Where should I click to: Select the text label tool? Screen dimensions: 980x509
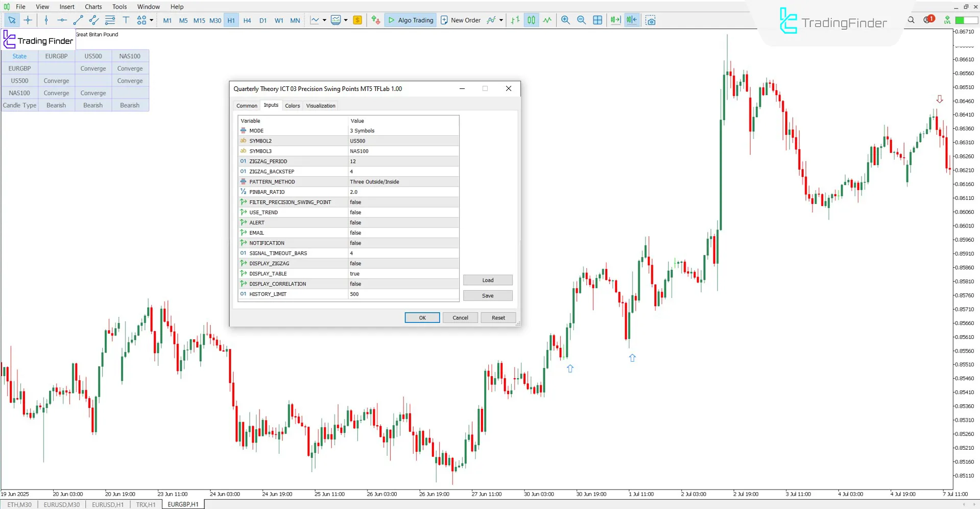126,20
